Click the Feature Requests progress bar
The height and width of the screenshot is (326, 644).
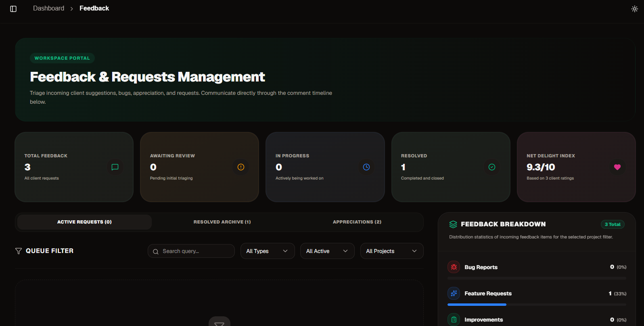(x=537, y=305)
